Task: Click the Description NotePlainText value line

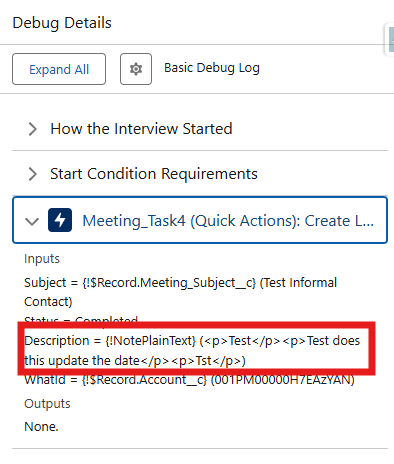Action: pyautogui.click(x=192, y=350)
